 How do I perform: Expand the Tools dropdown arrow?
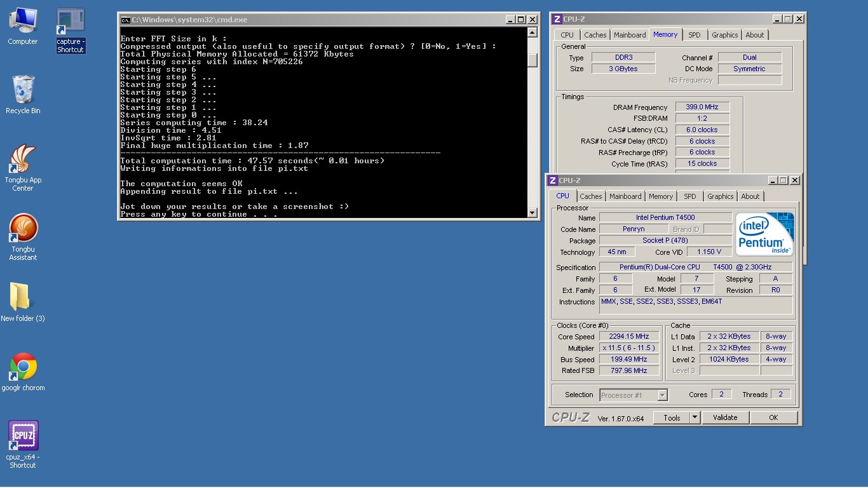695,417
